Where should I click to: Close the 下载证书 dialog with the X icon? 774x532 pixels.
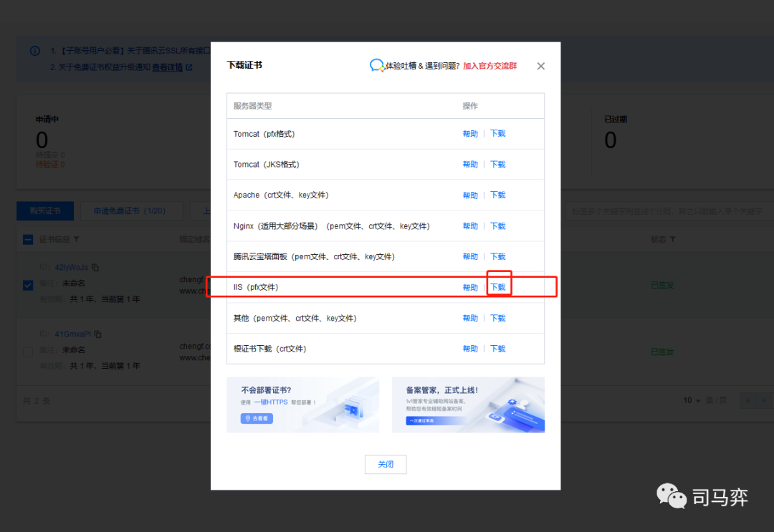tap(540, 66)
